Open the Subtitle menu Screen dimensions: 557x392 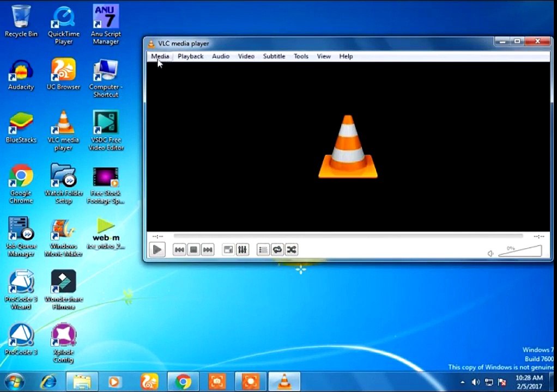click(x=274, y=57)
